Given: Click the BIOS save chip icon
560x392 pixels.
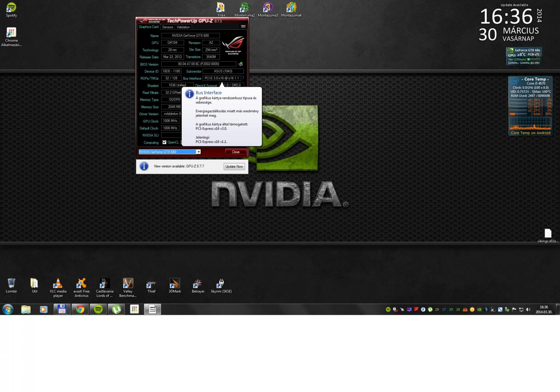Looking at the screenshot, I should (241, 64).
